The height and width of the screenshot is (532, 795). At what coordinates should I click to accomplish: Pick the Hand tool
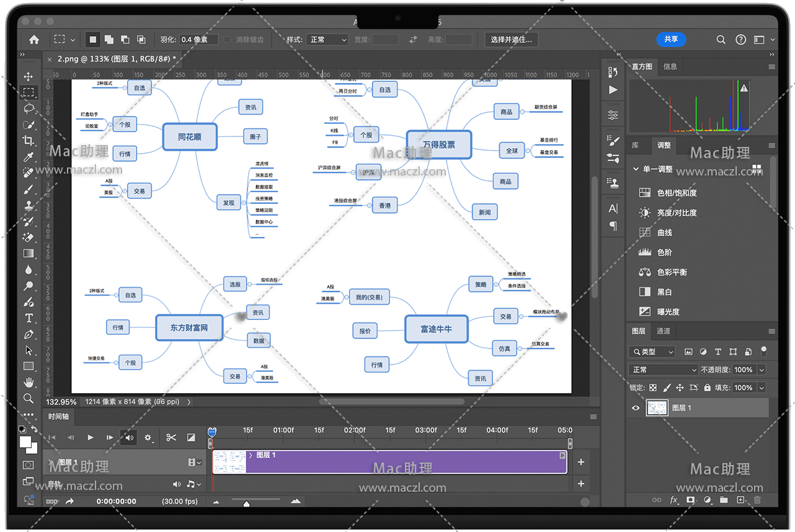(29, 382)
